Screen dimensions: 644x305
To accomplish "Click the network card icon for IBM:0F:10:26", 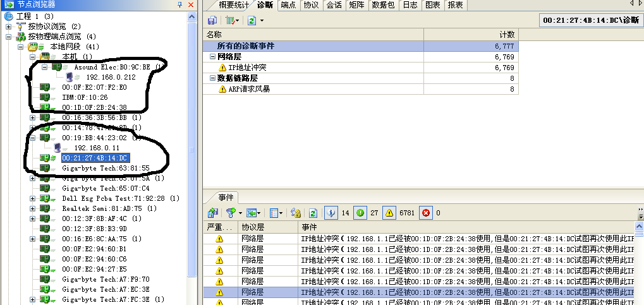I will click(45, 97).
